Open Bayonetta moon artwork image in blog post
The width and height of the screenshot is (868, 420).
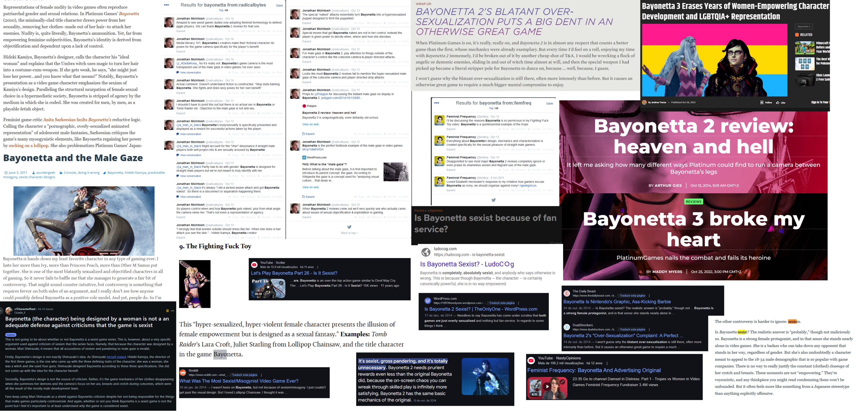84,221
